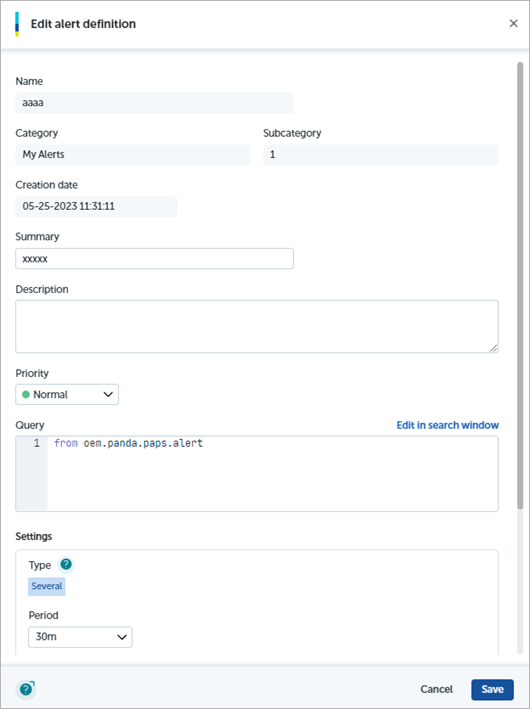Expand the Period dropdown set to 30m
The height and width of the screenshot is (709, 530).
click(x=80, y=637)
